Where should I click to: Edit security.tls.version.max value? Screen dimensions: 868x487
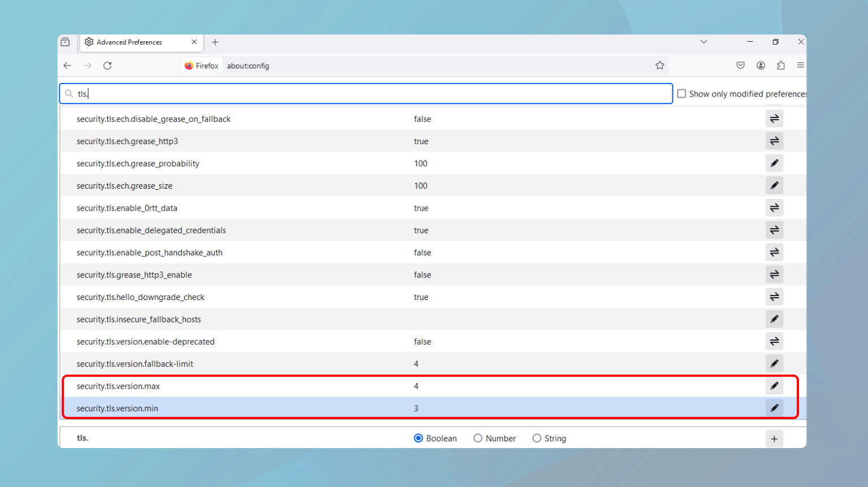pos(774,386)
